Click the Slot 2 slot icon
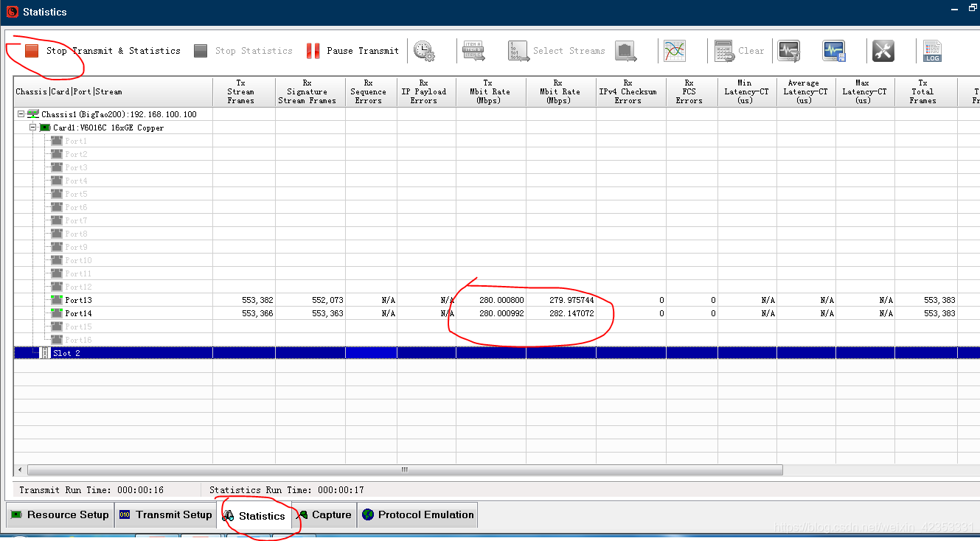 45,353
